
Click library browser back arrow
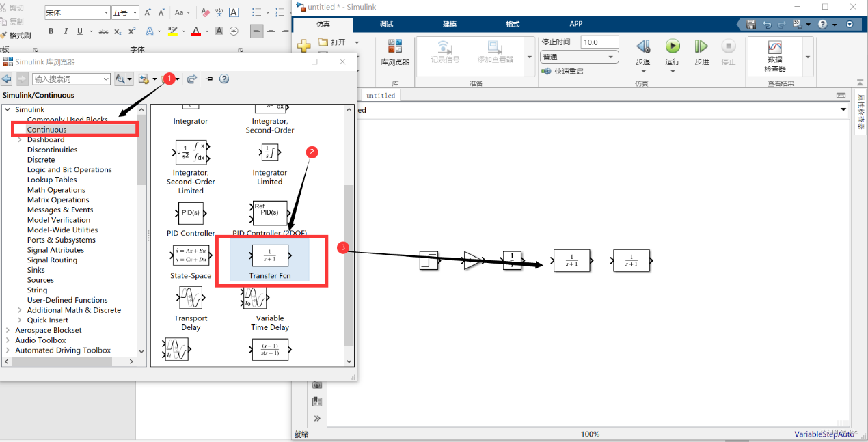[7, 79]
